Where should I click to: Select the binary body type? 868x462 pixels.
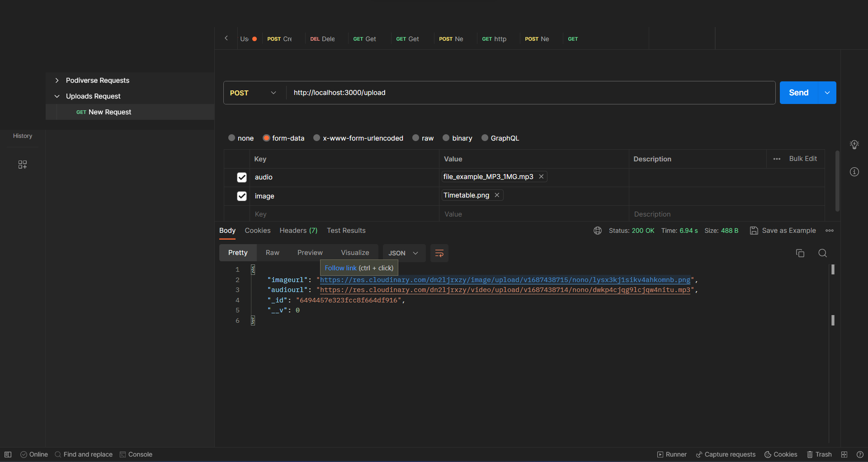(446, 138)
